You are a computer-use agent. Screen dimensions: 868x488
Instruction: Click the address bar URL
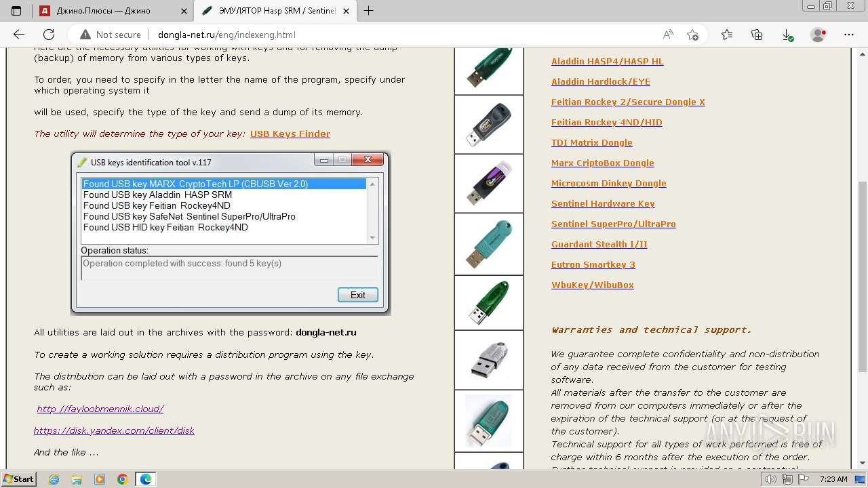tap(226, 35)
